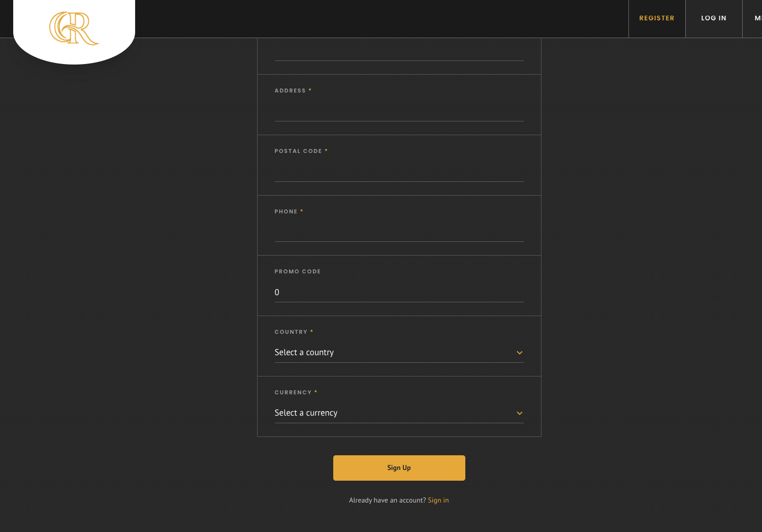The width and height of the screenshot is (762, 532).
Task: Click the gold CR logo
Action: (x=74, y=28)
